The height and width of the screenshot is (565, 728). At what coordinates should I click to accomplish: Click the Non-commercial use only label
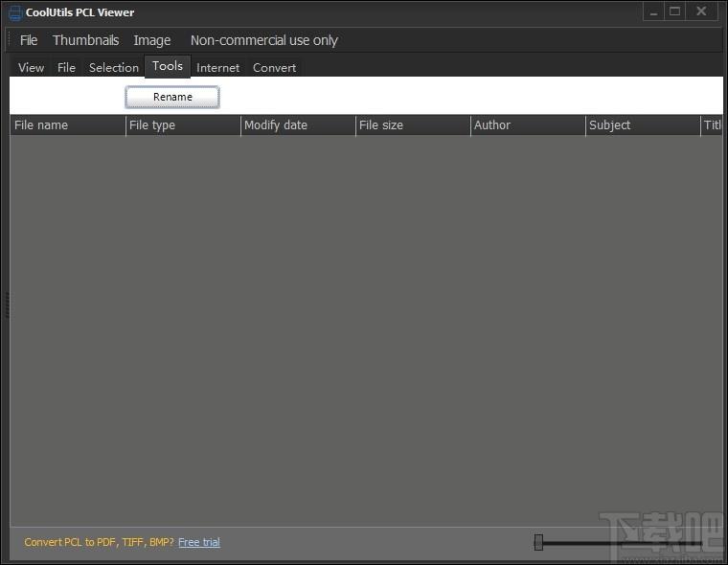263,40
